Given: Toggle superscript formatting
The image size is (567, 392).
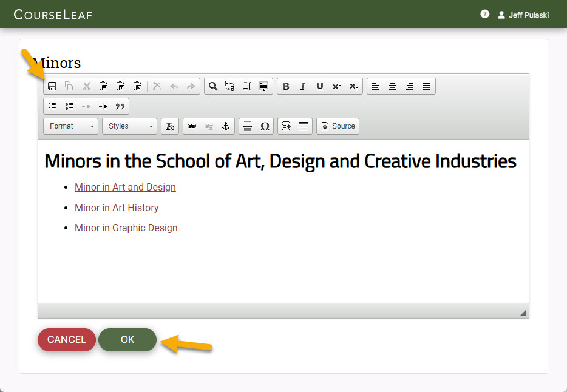Looking at the screenshot, I should point(337,86).
